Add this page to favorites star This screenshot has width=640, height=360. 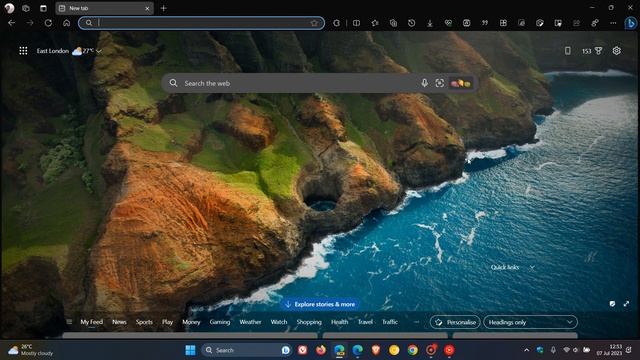[x=314, y=23]
